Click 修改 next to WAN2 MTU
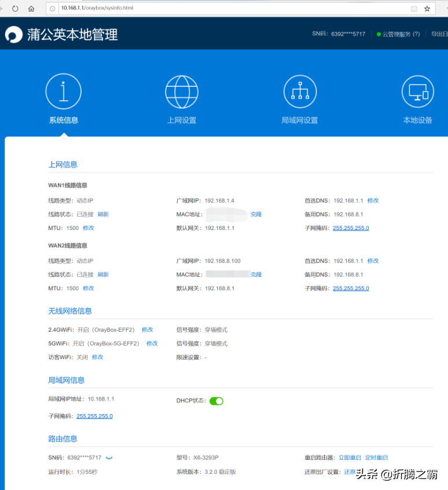This screenshot has height=490, width=448. tap(89, 288)
